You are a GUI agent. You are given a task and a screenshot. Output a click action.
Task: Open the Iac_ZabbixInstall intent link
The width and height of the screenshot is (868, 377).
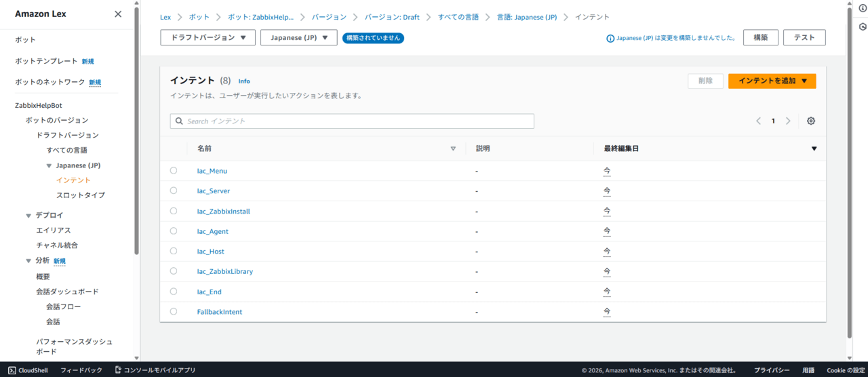pyautogui.click(x=223, y=212)
